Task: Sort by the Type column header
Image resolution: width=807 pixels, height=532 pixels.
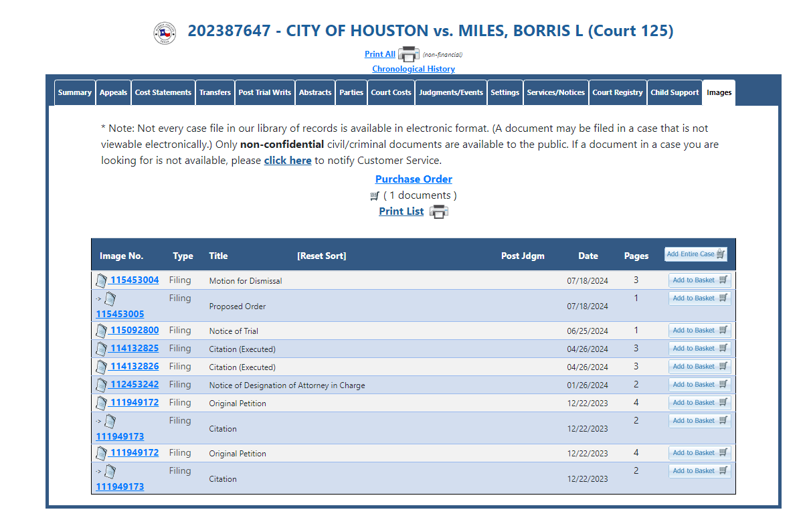Action: tap(183, 256)
